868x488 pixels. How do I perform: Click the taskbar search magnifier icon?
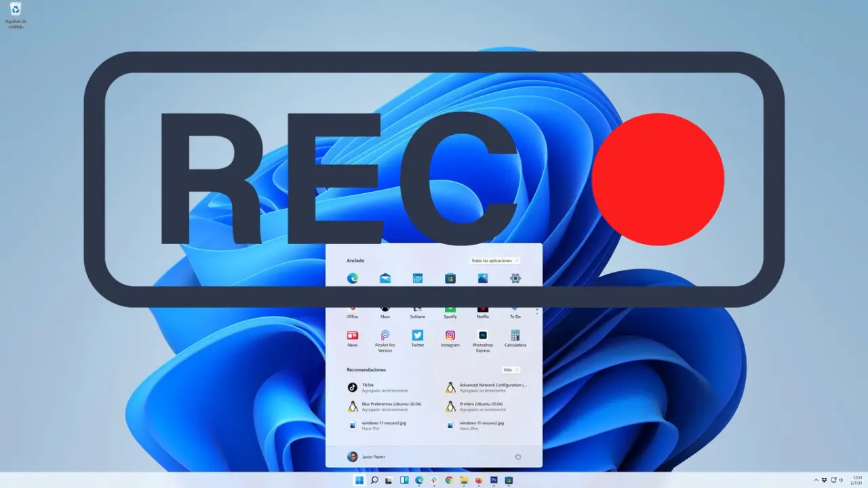pyautogui.click(x=374, y=481)
